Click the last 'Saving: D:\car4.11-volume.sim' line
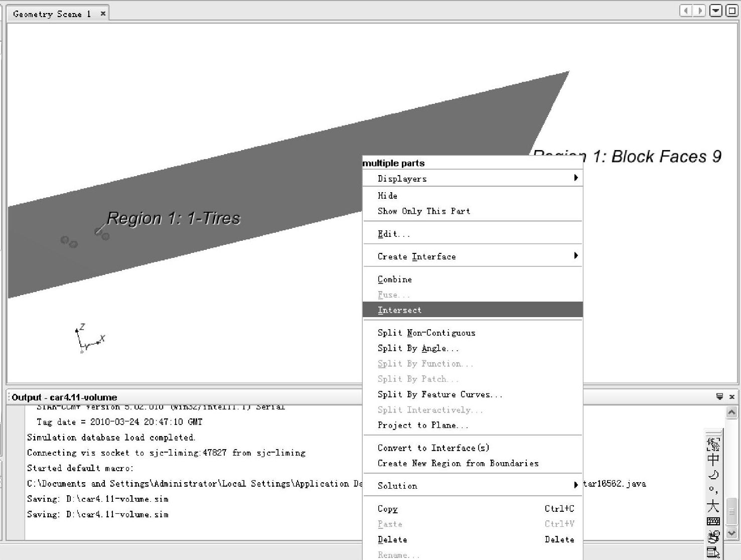The width and height of the screenshot is (741, 560). (x=97, y=514)
